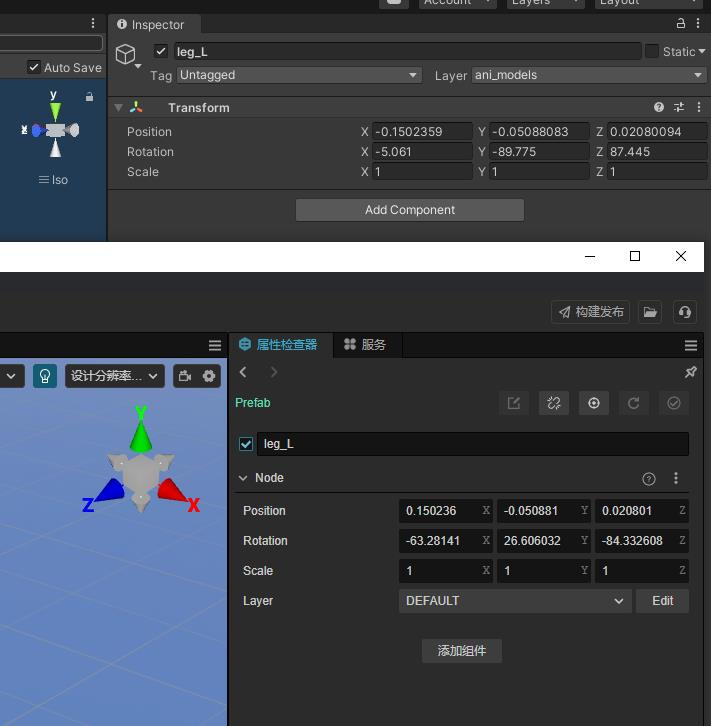The image size is (711, 726).
Task: Click the Prefab apply checkmark icon
Action: 674,403
